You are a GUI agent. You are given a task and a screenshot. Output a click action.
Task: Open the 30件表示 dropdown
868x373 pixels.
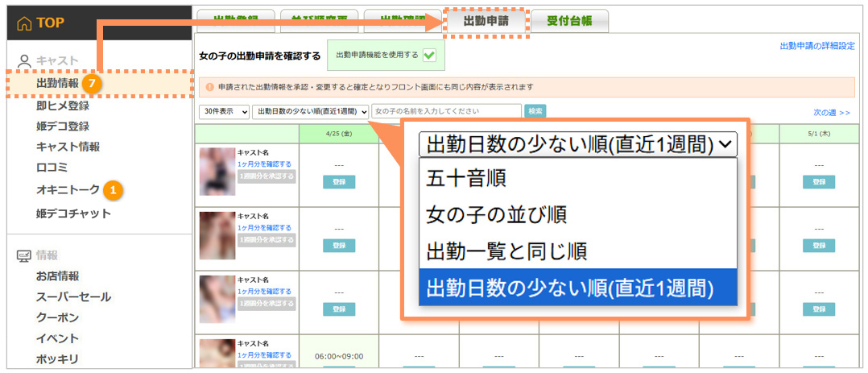pos(224,111)
